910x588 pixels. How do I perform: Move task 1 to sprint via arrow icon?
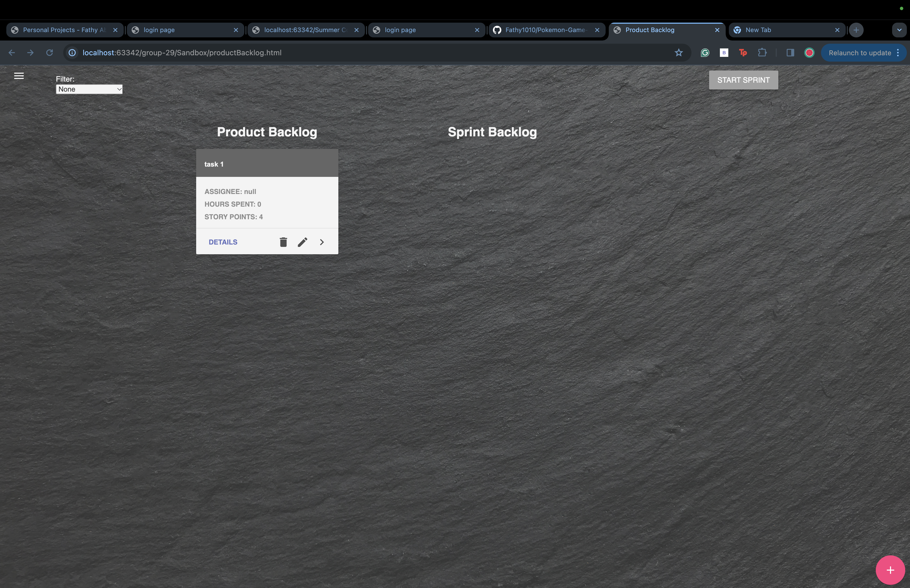[322, 242]
